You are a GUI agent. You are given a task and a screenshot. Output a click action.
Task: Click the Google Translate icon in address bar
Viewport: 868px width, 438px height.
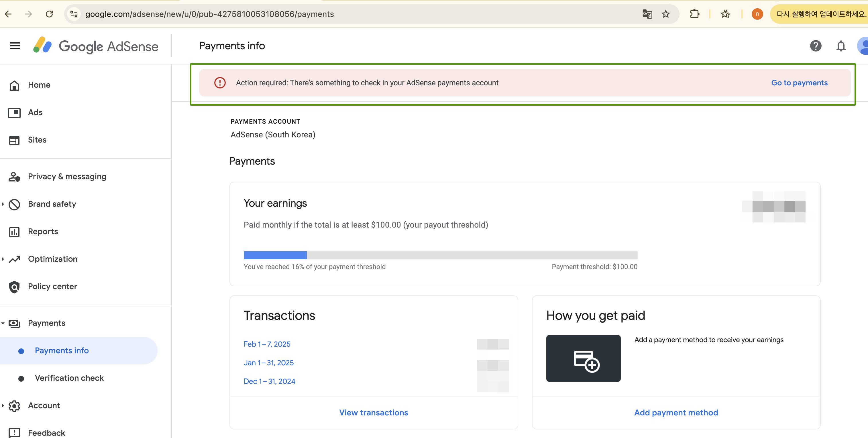pos(647,14)
